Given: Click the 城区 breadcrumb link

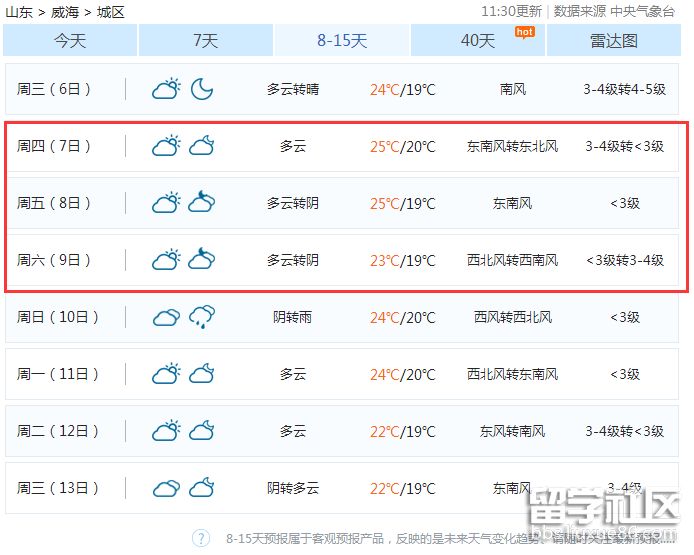Looking at the screenshot, I should 111,12.
